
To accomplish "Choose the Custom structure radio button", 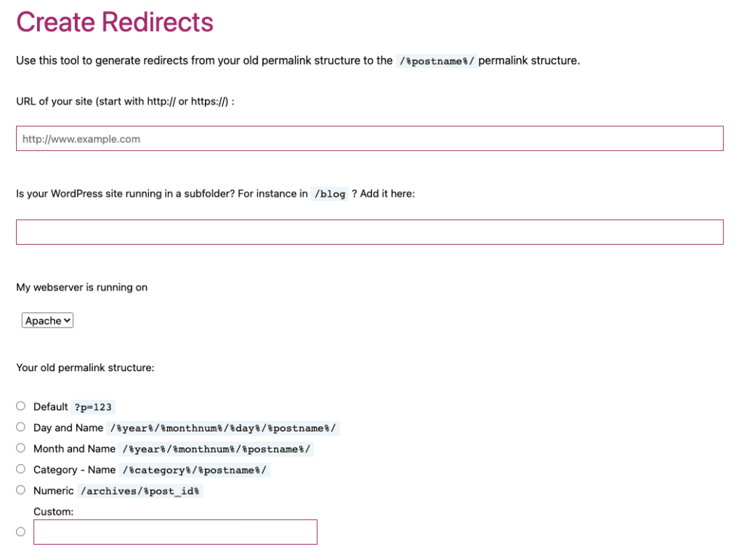I will (x=20, y=532).
